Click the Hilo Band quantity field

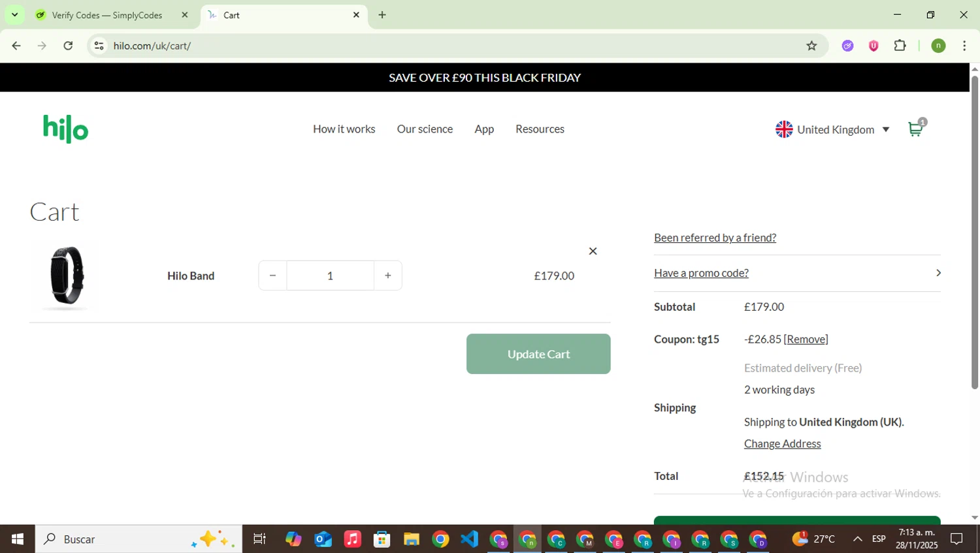(x=330, y=276)
